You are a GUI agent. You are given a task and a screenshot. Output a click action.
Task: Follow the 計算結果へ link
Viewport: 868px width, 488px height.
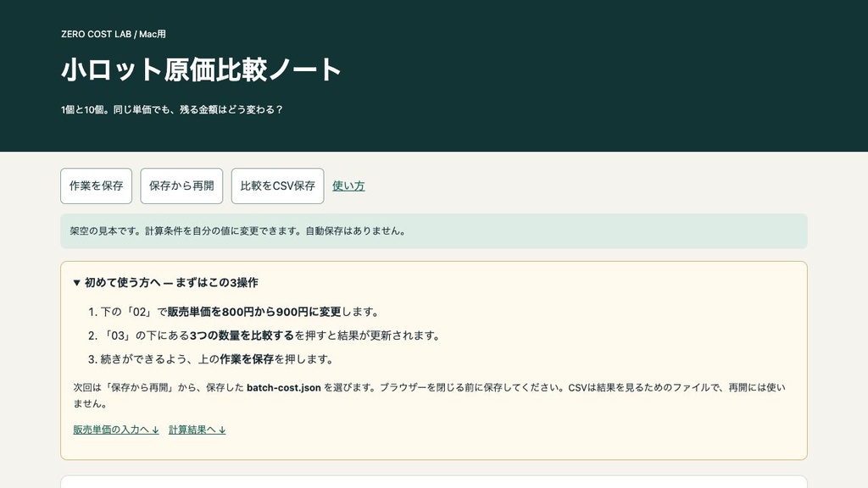point(197,430)
